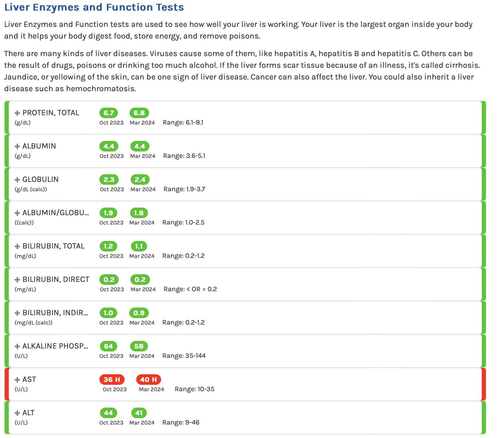Click the ALBUMIN test name label
The height and width of the screenshot is (438, 504).
[39, 146]
